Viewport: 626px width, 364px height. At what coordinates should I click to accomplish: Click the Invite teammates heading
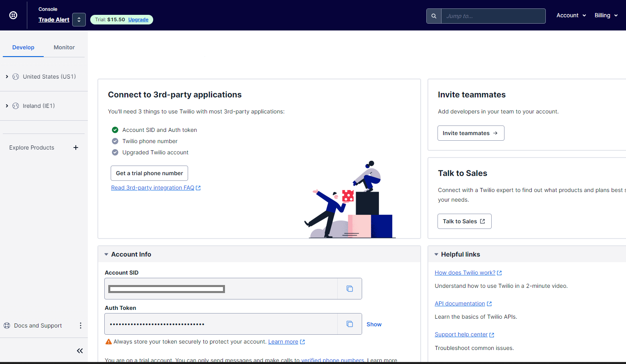[x=472, y=95]
